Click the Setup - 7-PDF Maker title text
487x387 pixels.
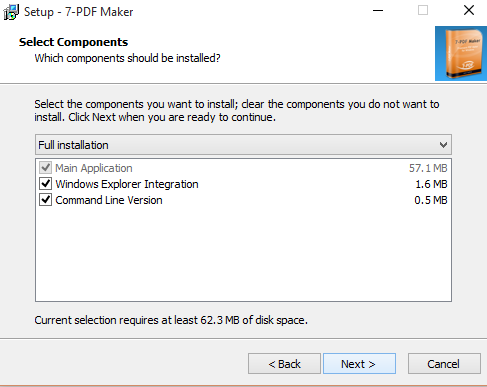[79, 12]
